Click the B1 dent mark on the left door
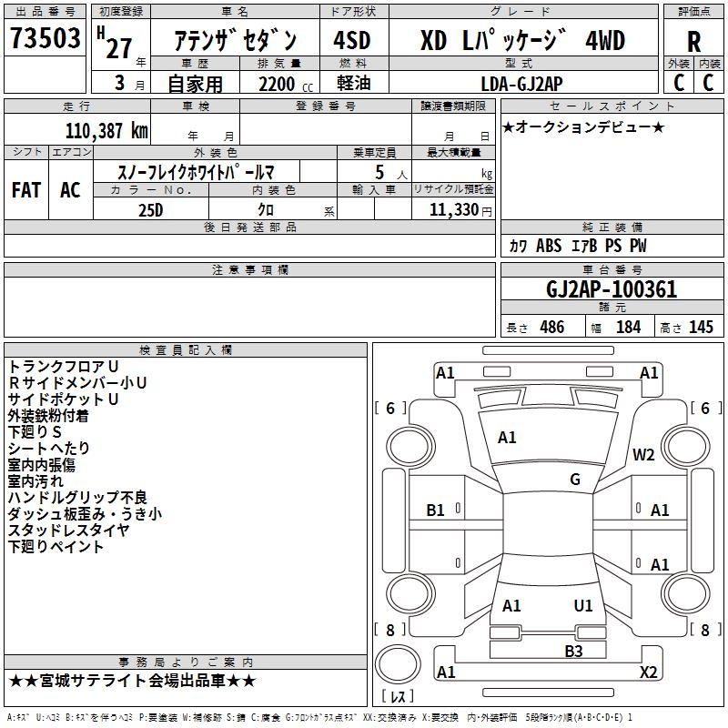 436,511
